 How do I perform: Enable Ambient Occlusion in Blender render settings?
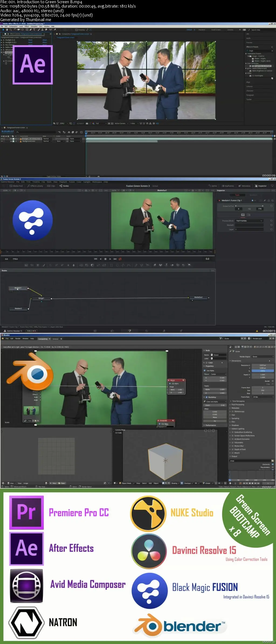233,439
